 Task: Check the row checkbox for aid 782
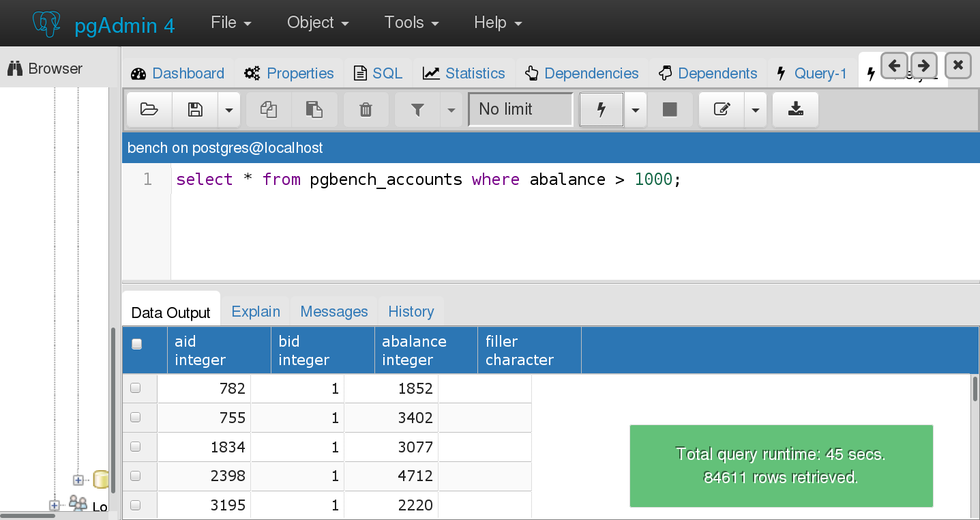coord(135,388)
